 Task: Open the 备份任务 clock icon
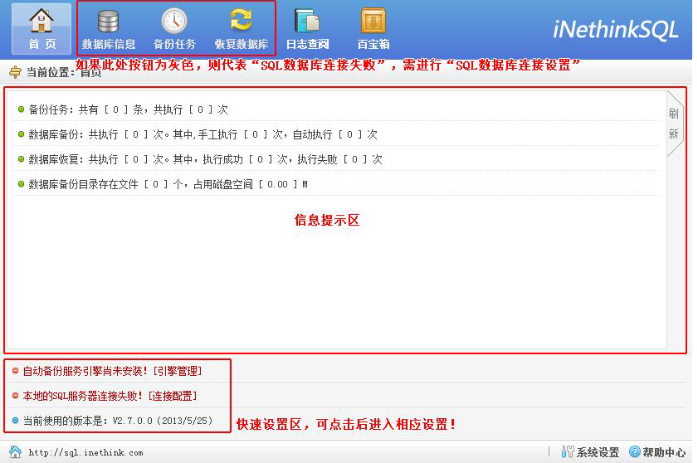pos(174,29)
